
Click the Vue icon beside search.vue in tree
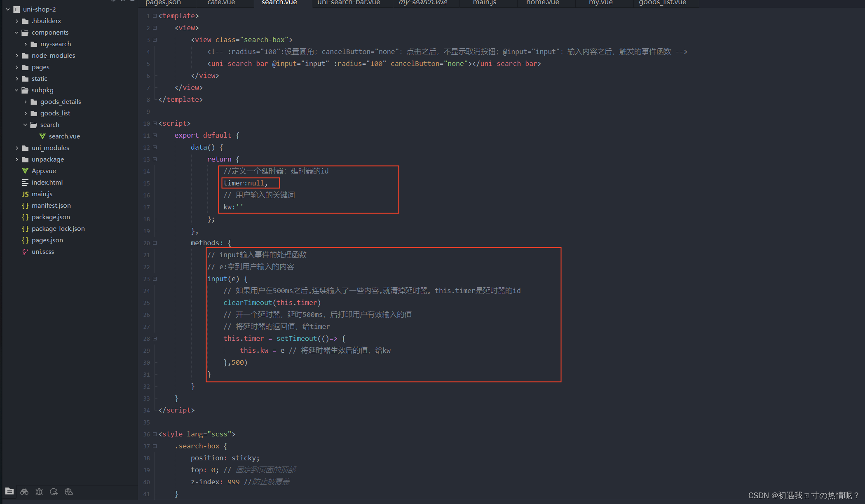42,136
